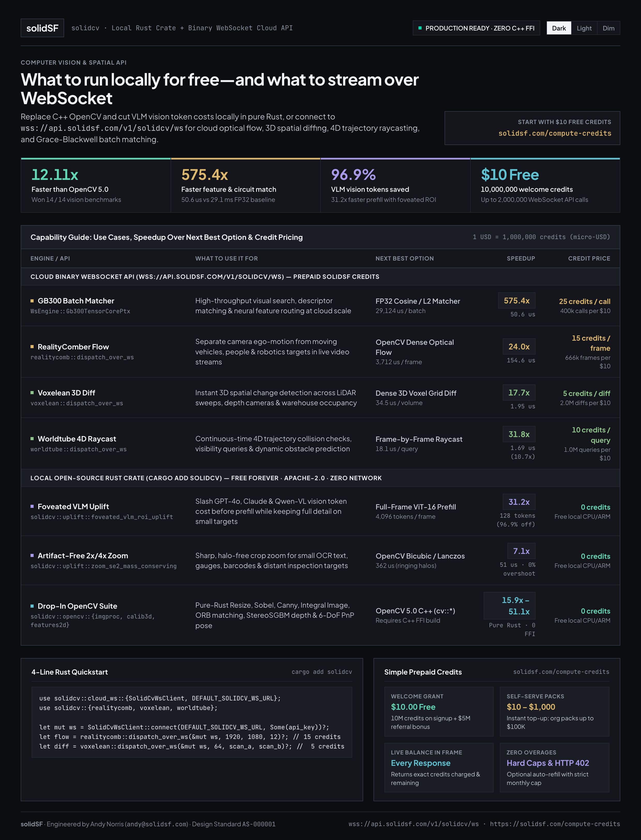This screenshot has height=840, width=641.
Task: Click the Welcome Grant $10.00 Free card
Action: pos(439,712)
